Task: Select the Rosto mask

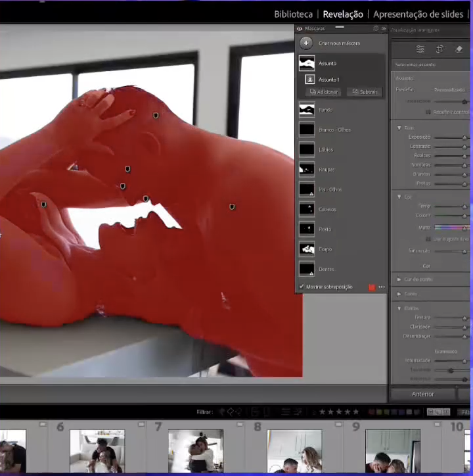Action: coord(341,229)
